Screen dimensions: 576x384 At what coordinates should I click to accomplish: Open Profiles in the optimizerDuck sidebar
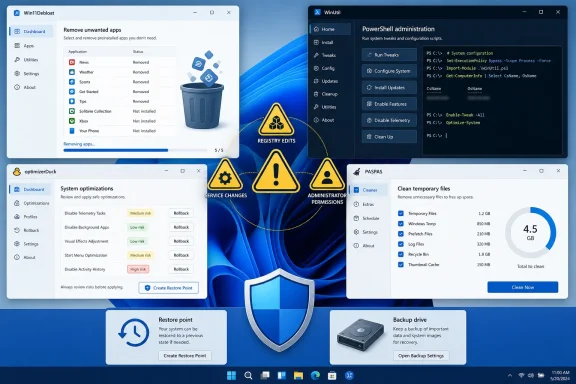(x=26, y=216)
